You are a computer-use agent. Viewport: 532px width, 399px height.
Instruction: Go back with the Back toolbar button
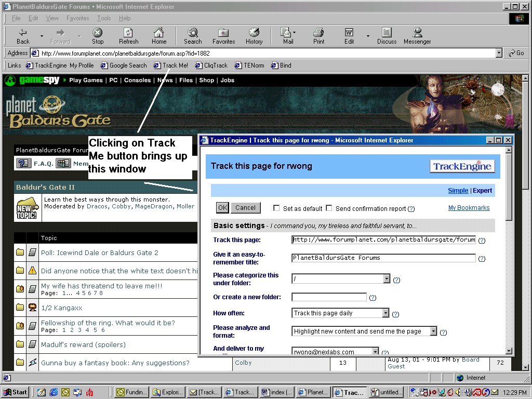pyautogui.click(x=23, y=36)
